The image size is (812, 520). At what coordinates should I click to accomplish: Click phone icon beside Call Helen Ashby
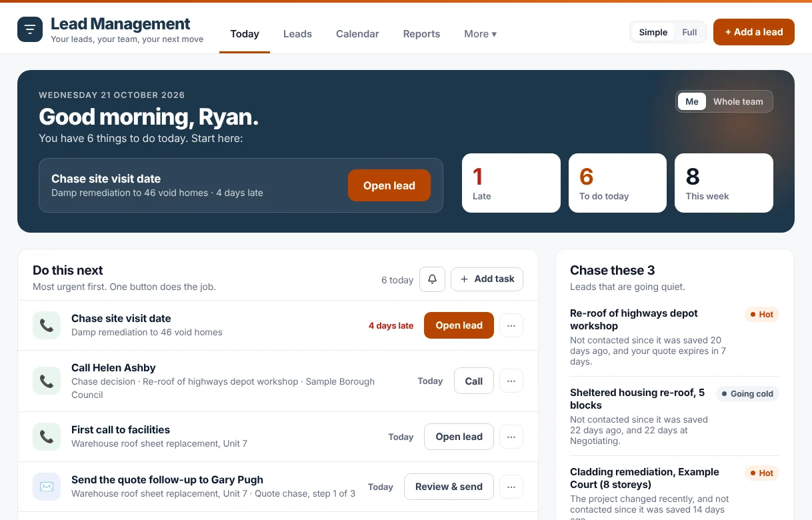tap(47, 381)
